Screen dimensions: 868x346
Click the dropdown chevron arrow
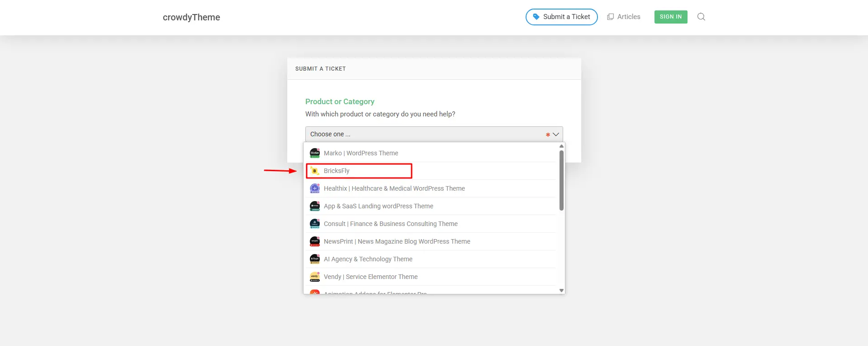click(x=556, y=135)
